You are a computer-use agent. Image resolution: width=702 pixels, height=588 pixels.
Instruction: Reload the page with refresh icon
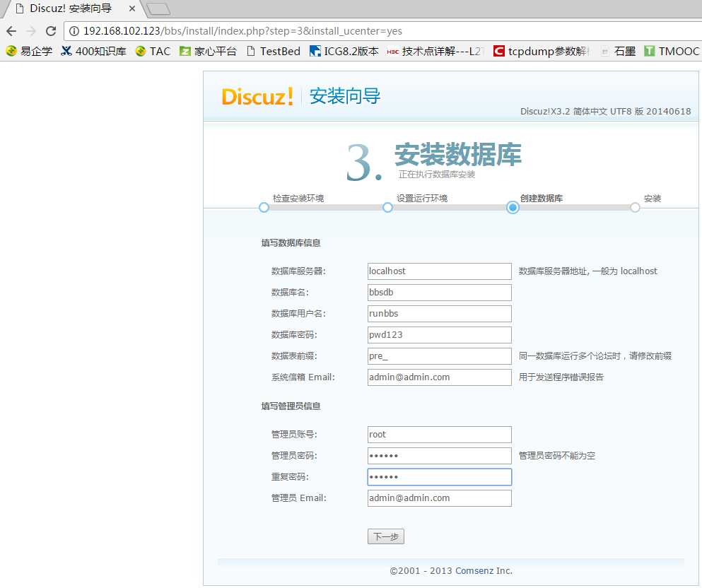click(x=51, y=31)
